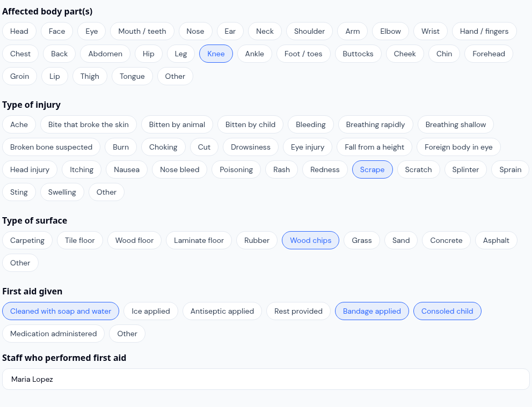Choose Carpeting as surface type
Image resolution: width=532 pixels, height=407 pixels.
point(27,240)
